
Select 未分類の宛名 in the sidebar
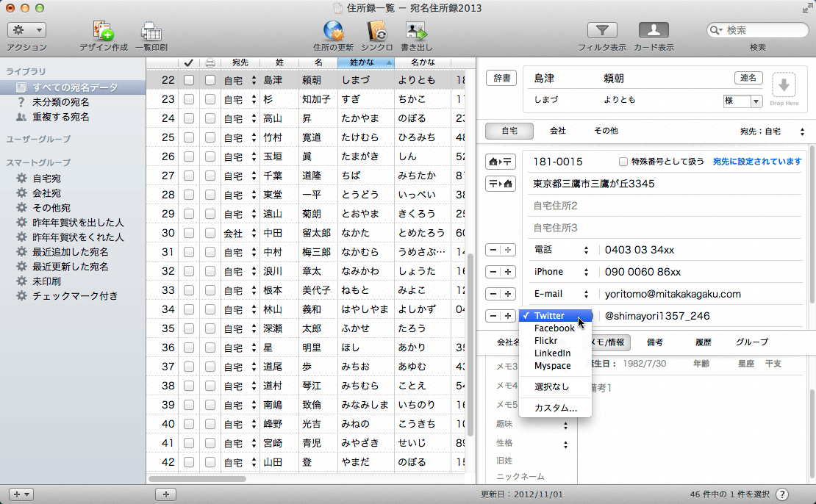pyautogui.click(x=61, y=102)
